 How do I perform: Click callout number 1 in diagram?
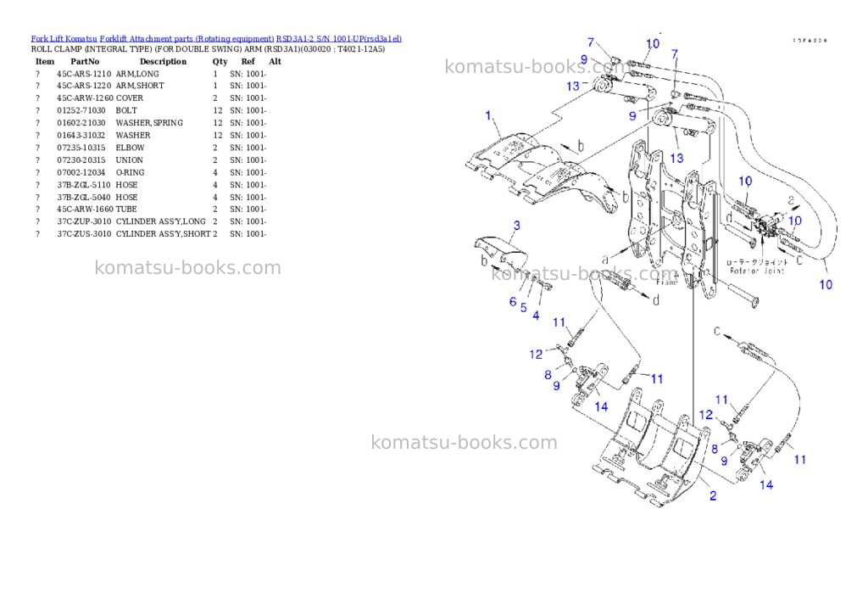coord(488,116)
